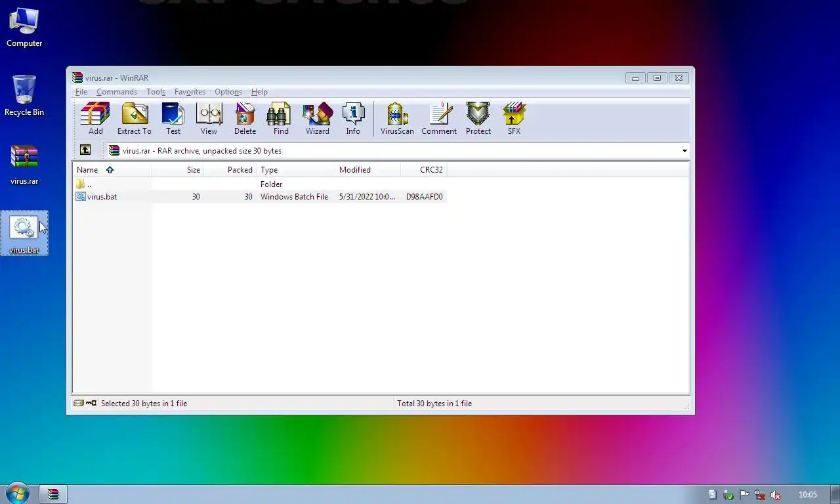Open the Find binoculars tool

pyautogui.click(x=281, y=119)
